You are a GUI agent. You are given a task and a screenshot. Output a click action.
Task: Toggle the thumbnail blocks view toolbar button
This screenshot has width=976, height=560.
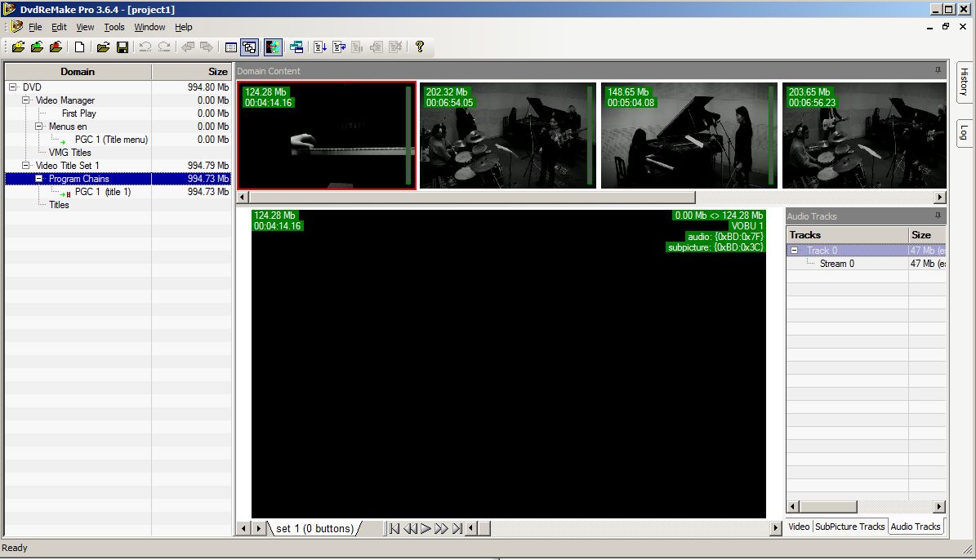[x=250, y=47]
